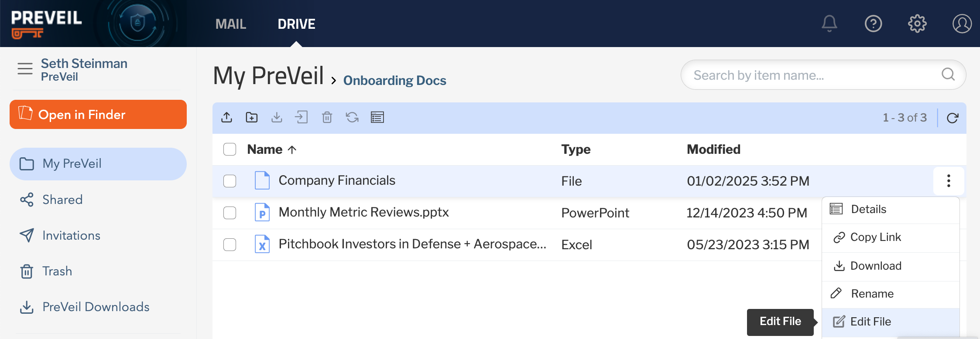
Task: Create a new folder via toolbar icon
Action: [x=252, y=117]
